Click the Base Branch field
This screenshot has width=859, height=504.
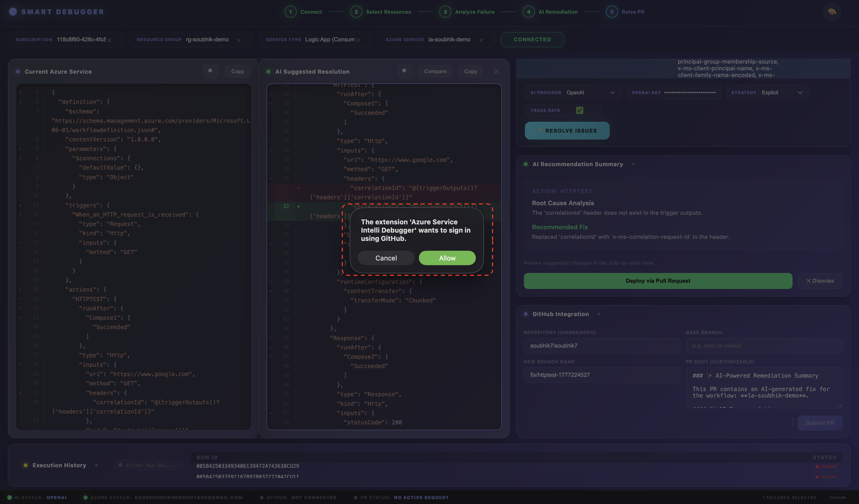tap(764, 346)
